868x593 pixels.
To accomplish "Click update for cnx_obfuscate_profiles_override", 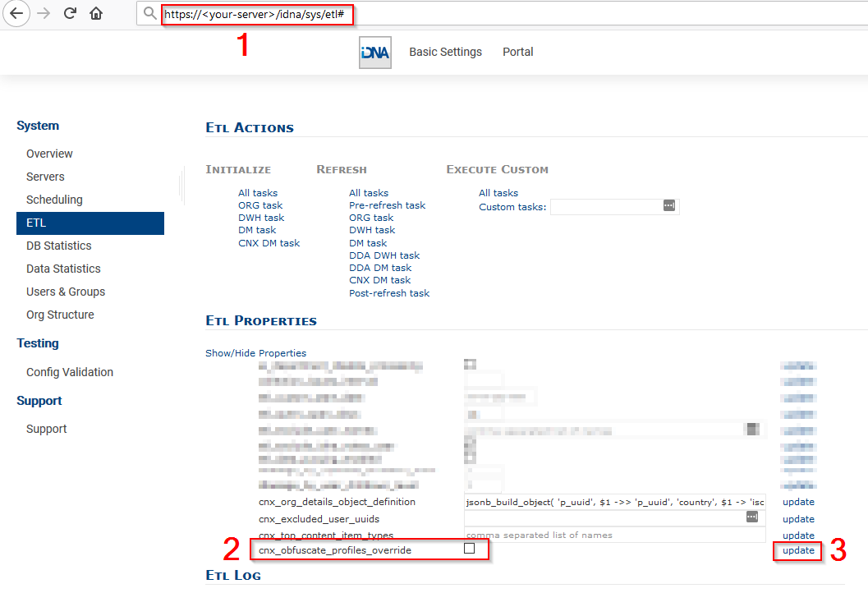I will click(x=798, y=550).
